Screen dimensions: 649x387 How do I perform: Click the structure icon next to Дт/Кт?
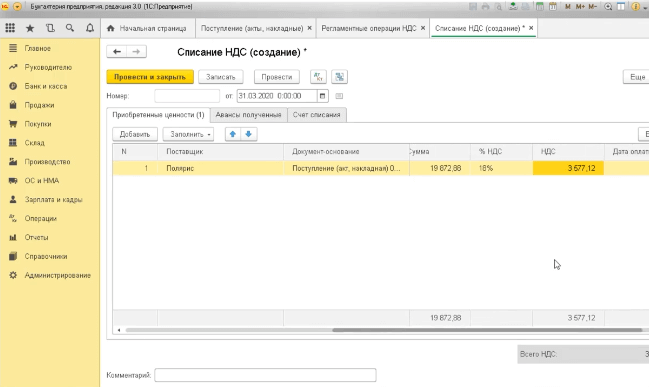(x=339, y=77)
